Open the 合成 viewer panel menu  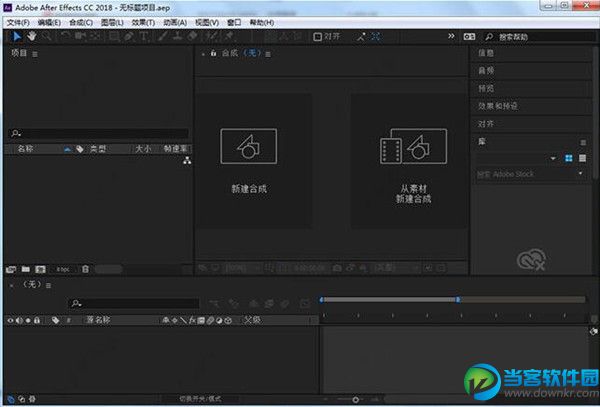268,54
